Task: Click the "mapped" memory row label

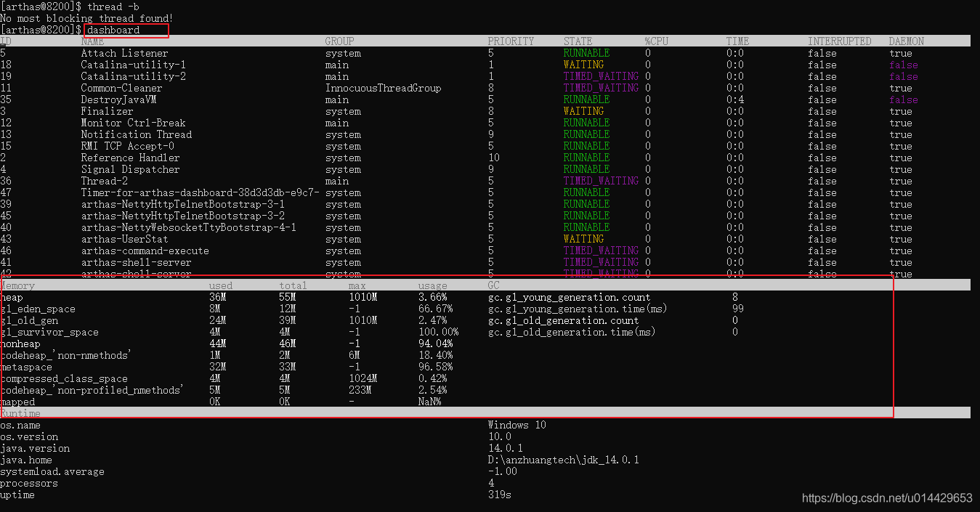Action: pyautogui.click(x=17, y=402)
